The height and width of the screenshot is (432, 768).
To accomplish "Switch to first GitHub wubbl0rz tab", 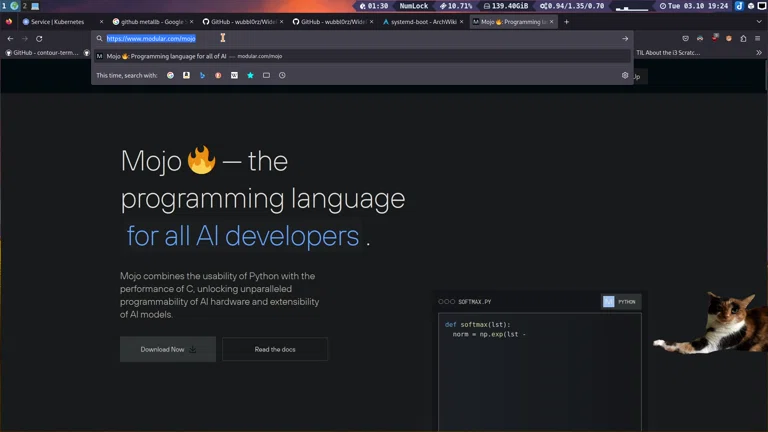I will [242, 22].
